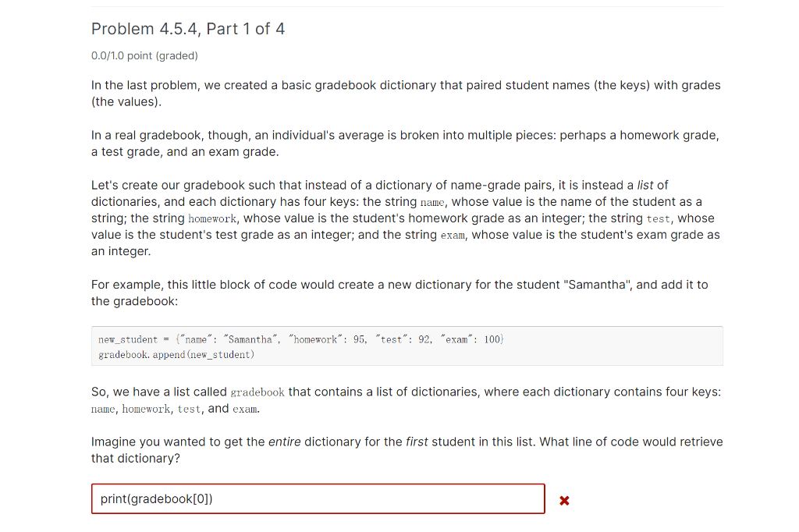Click the gray example code block
The image size is (799, 532).
coord(406,346)
